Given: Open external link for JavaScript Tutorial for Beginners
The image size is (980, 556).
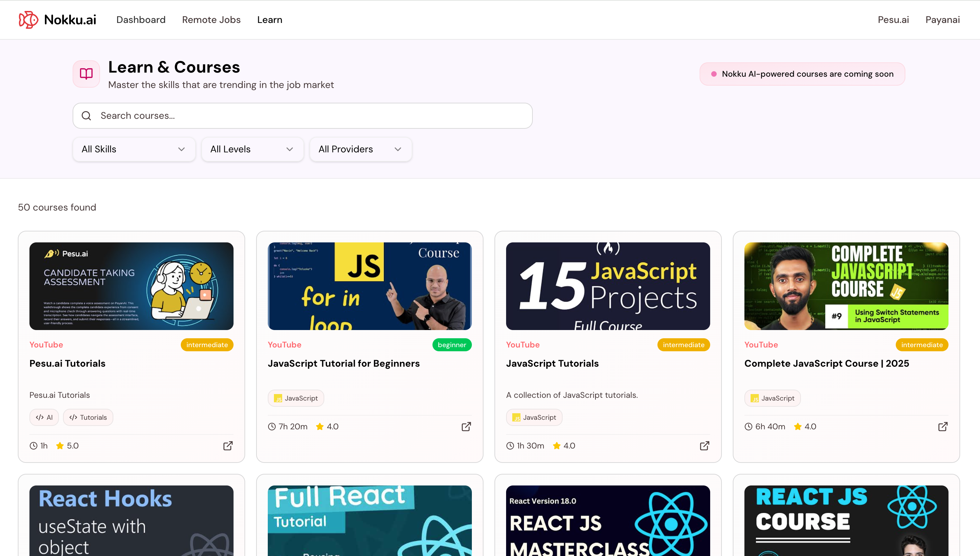Looking at the screenshot, I should tap(466, 427).
